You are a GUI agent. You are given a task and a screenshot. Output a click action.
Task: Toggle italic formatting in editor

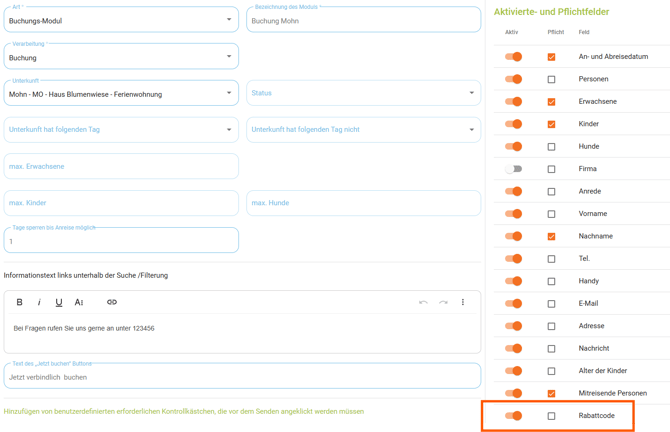[39, 302]
